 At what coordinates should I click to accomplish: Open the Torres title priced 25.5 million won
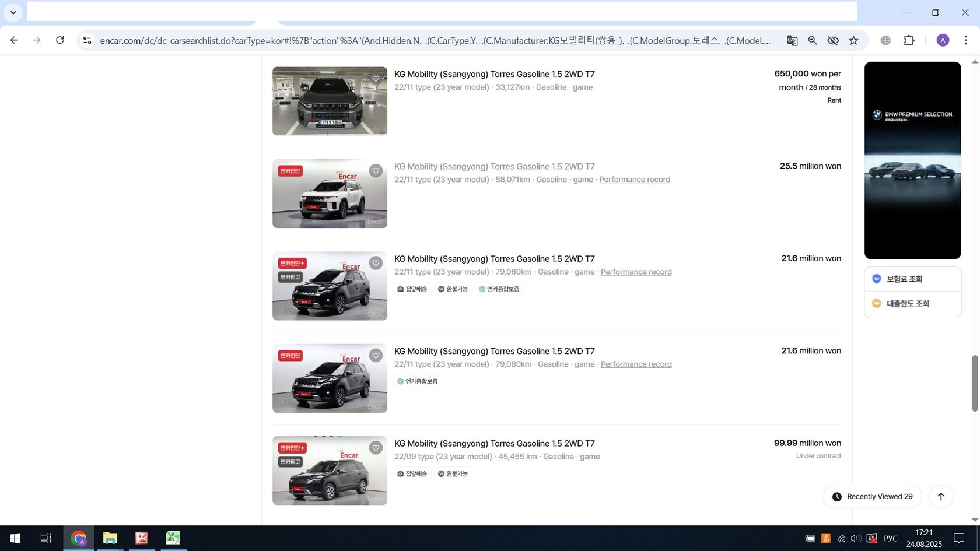495,167
